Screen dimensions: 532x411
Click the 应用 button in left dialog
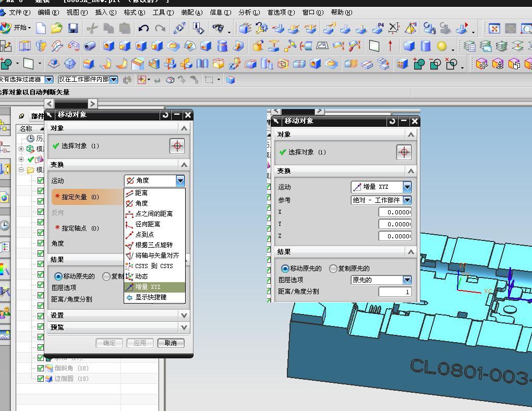[140, 343]
